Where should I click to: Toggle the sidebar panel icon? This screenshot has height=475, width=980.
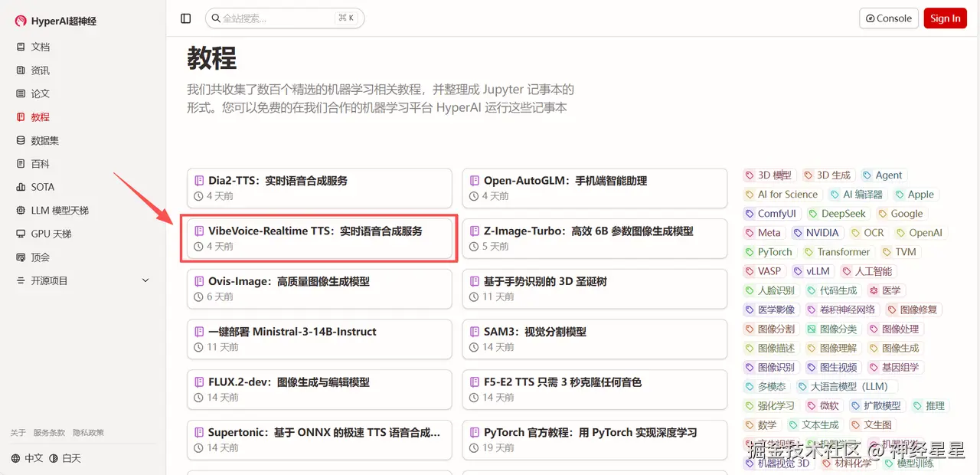(186, 18)
